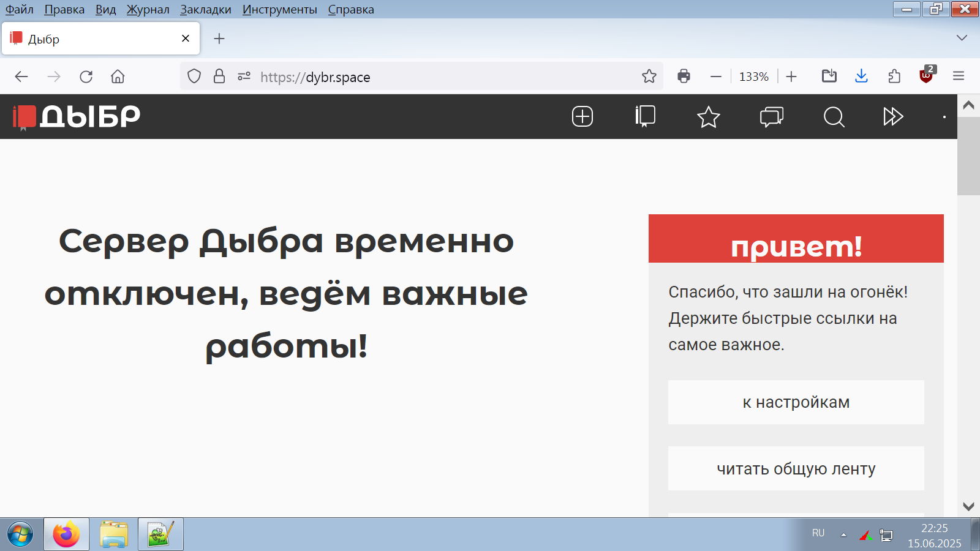Screen dimensions: 980x551
Task: Print the page with the printer icon
Action: (x=684, y=77)
